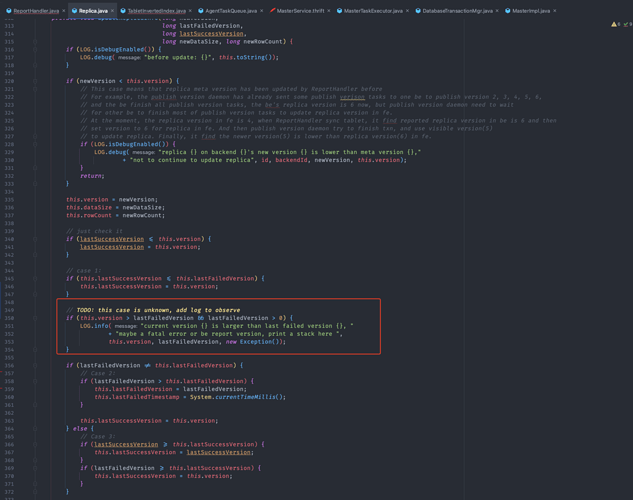The width and height of the screenshot is (633, 500).
Task: Place cursor on the TODO comment line
Action: [150, 310]
